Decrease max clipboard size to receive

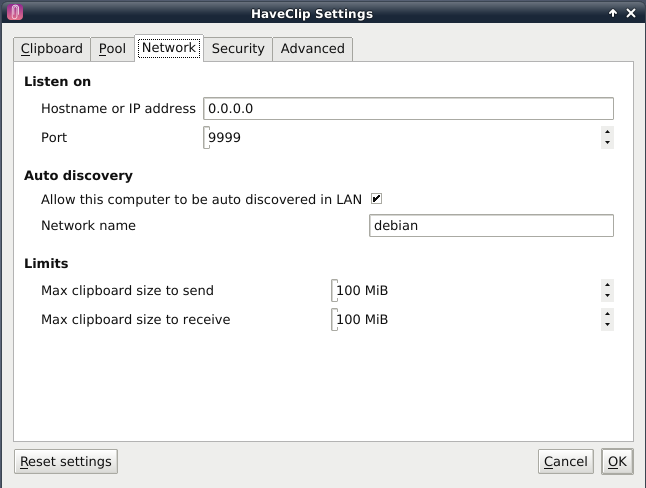pos(607,325)
